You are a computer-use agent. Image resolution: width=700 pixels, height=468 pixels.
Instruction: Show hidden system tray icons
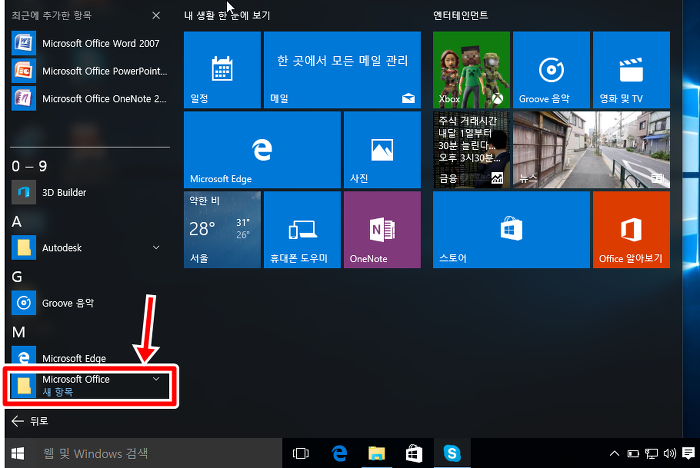(614, 454)
